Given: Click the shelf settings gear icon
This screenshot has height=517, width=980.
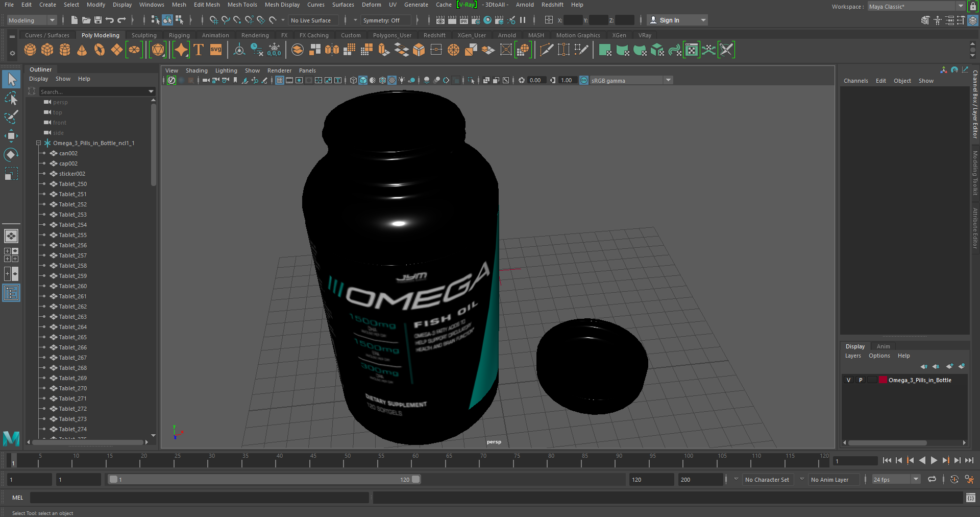Looking at the screenshot, I should [x=12, y=53].
